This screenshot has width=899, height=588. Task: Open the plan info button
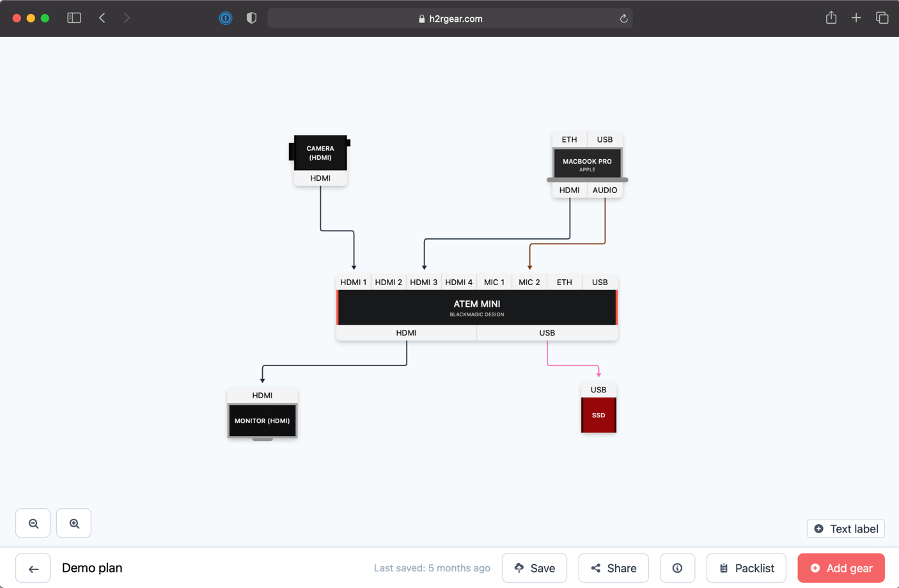click(x=677, y=568)
